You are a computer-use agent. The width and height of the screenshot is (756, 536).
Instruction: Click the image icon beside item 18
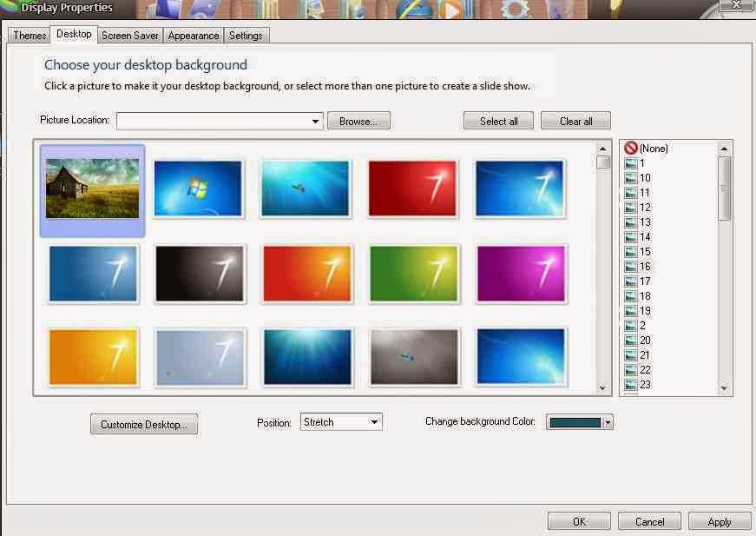click(x=631, y=296)
